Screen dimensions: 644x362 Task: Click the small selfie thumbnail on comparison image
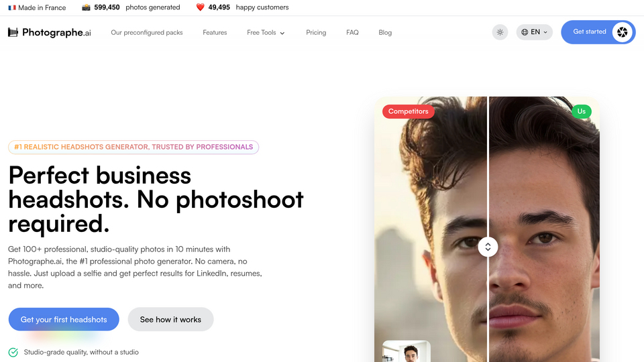click(407, 351)
